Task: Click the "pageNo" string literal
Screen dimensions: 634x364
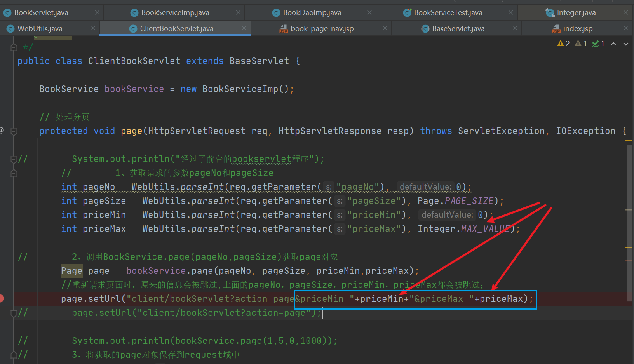Action: 357,187
